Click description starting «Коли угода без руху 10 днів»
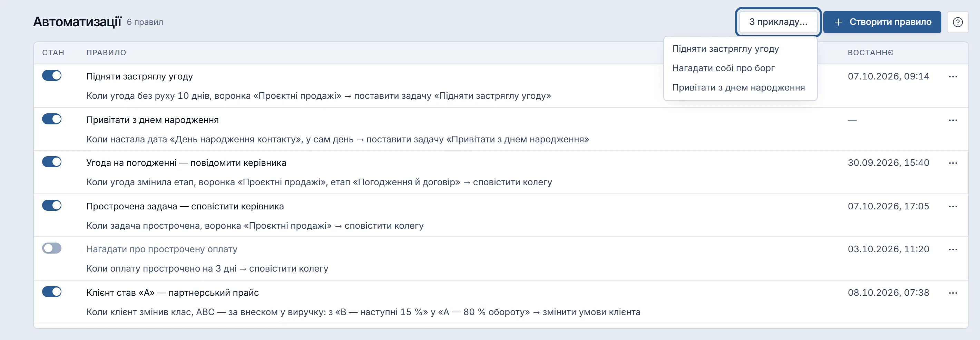980x340 pixels. [318, 96]
